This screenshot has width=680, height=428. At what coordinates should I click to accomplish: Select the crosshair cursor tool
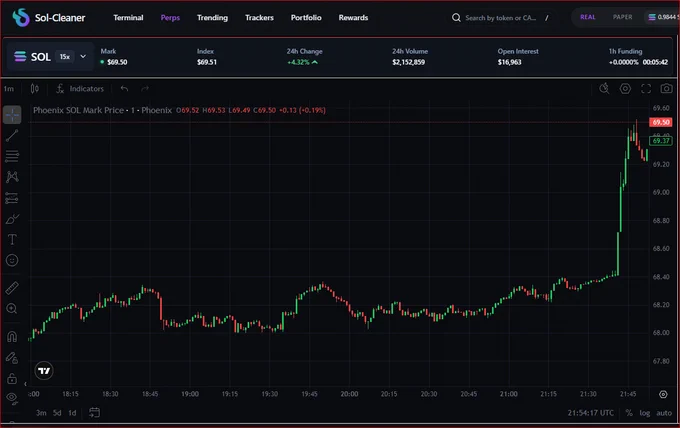coord(12,115)
